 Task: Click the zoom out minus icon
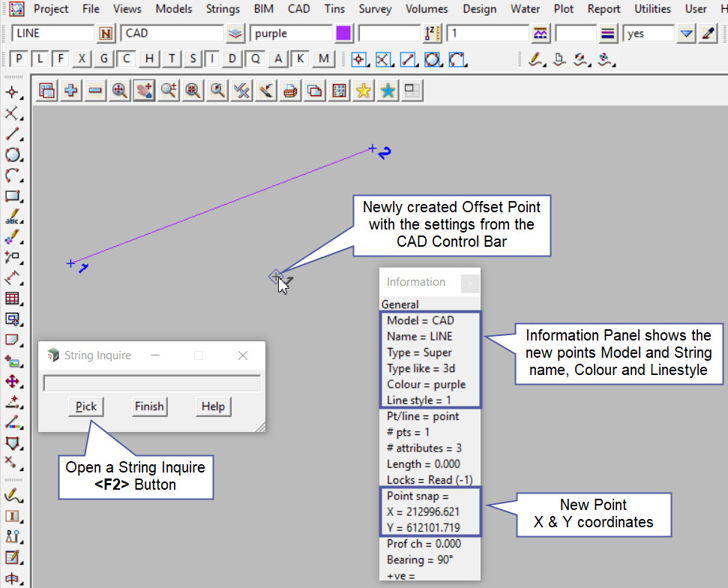(x=95, y=91)
